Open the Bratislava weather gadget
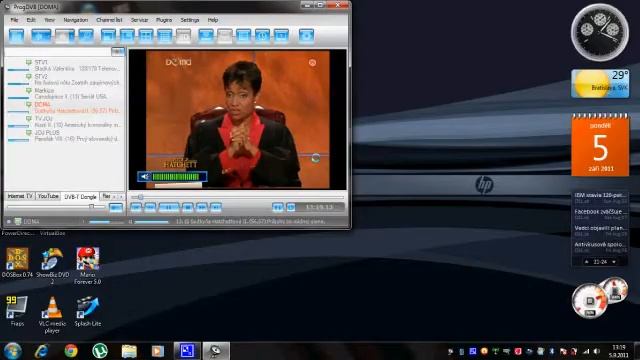The width and height of the screenshot is (640, 360). [x=600, y=83]
